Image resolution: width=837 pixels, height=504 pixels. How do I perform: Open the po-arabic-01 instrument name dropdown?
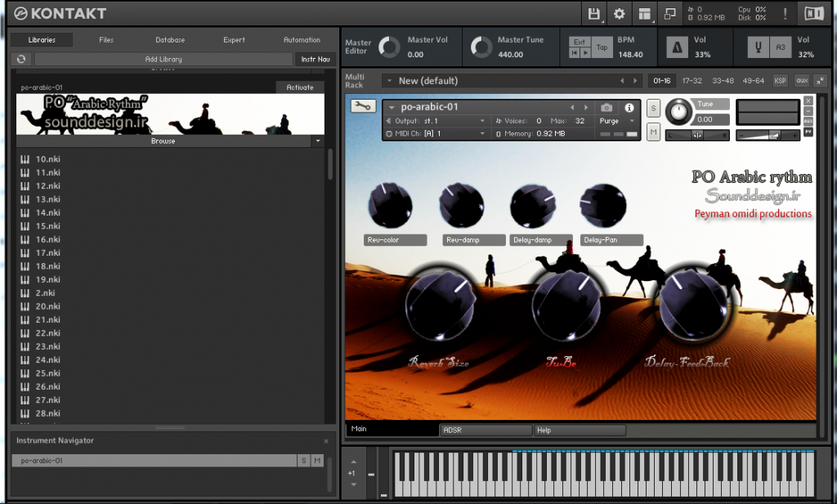tap(392, 107)
